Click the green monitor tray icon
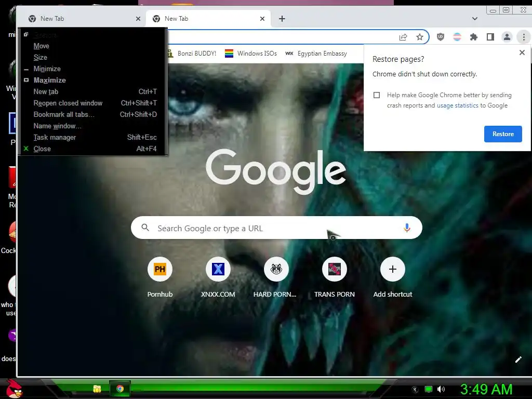532x399 pixels. pos(429,389)
